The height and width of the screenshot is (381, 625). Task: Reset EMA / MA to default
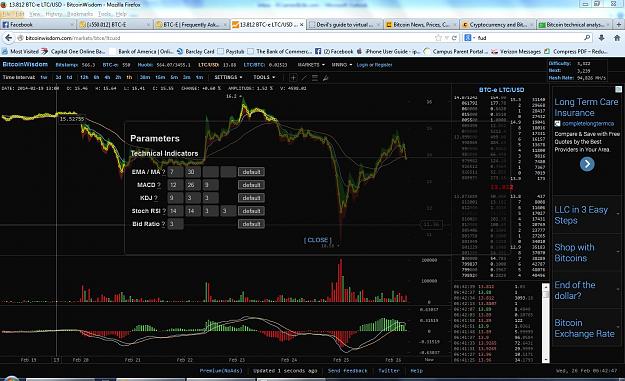pos(251,172)
